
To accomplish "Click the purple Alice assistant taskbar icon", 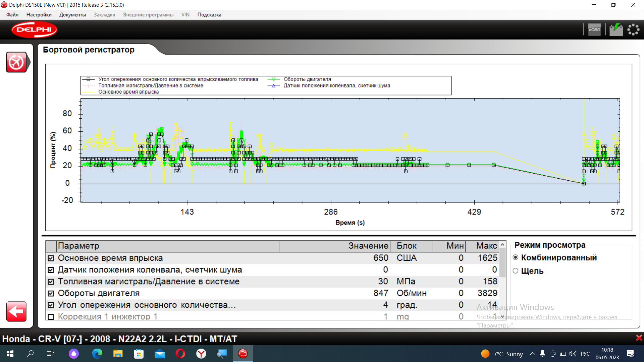I will (x=74, y=354).
